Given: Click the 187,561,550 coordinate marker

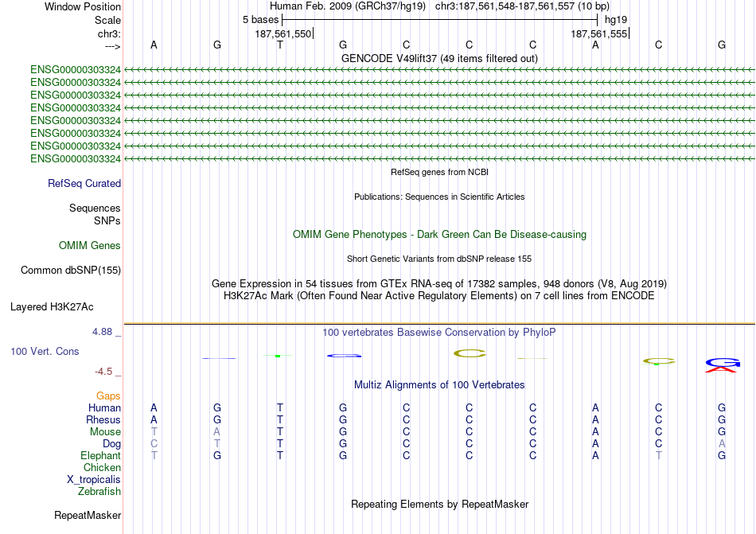Looking at the screenshot, I should click(x=283, y=33).
